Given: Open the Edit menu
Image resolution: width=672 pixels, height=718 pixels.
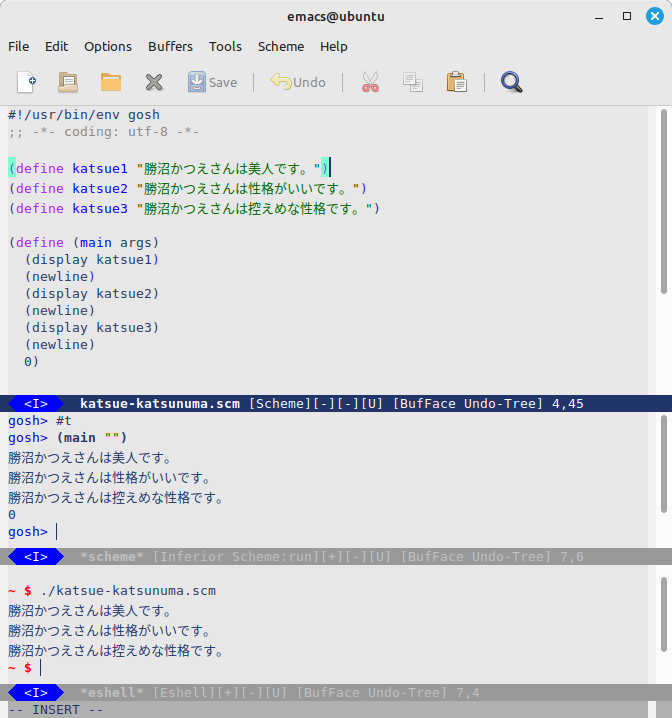Looking at the screenshot, I should click(56, 47).
